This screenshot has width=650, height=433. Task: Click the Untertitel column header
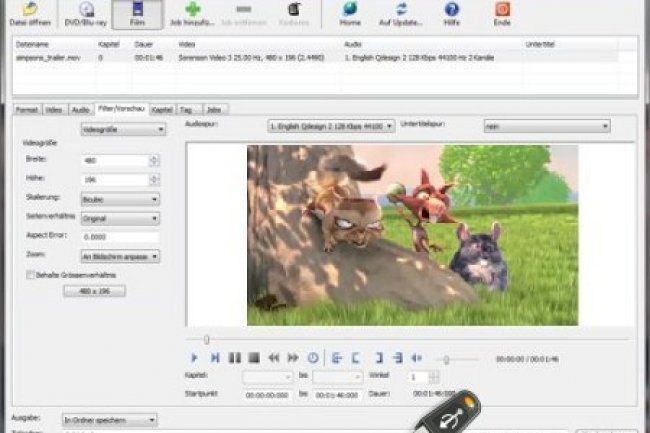click(x=540, y=44)
